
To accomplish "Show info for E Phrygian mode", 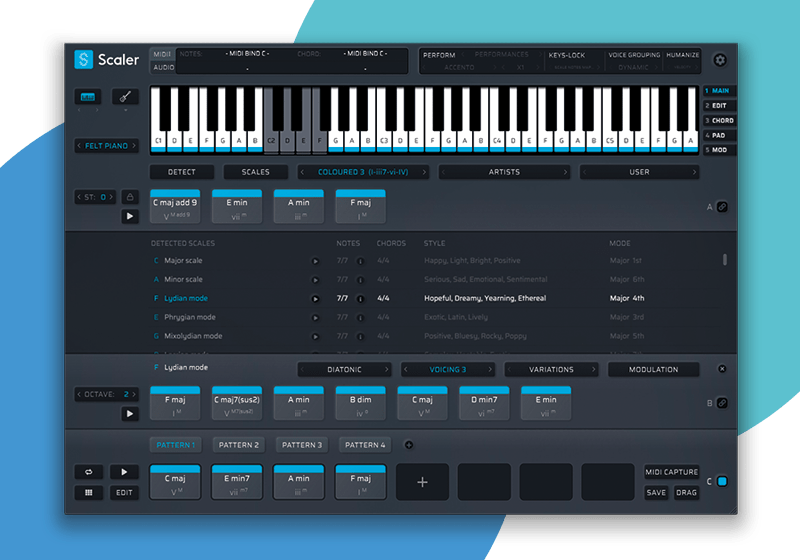I will (360, 318).
